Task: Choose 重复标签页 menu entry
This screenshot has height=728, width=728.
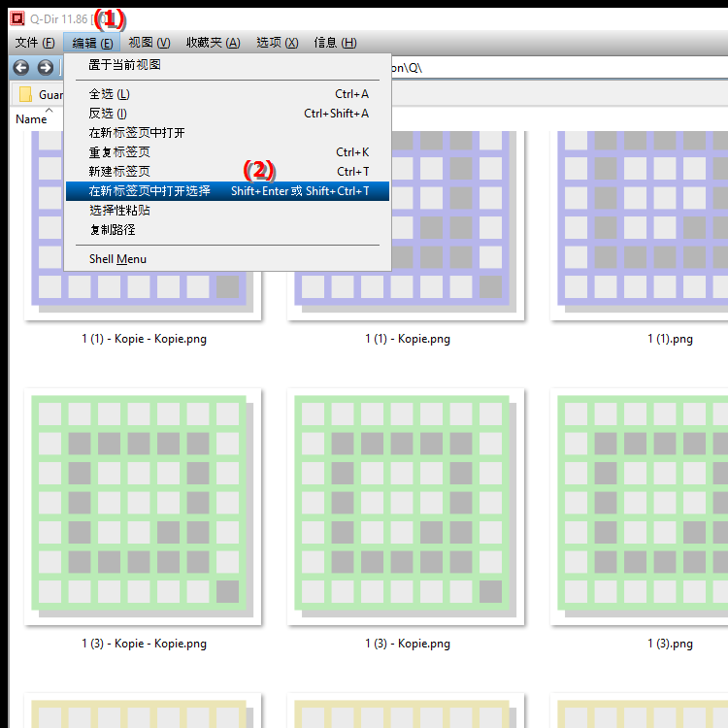Action: (x=119, y=152)
